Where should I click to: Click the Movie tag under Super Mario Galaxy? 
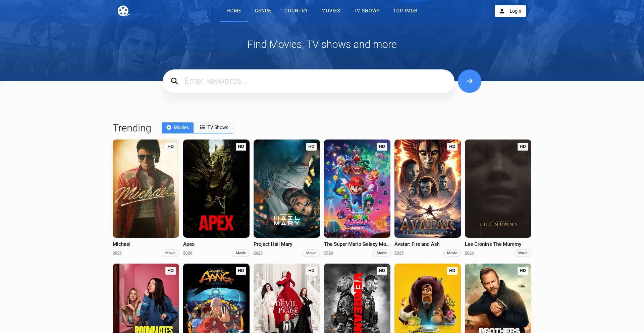382,253
